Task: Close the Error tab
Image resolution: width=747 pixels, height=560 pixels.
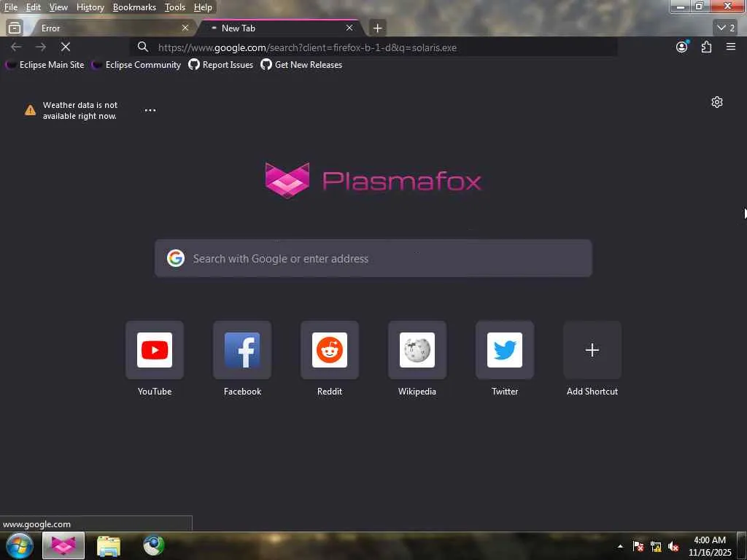Action: [x=185, y=28]
